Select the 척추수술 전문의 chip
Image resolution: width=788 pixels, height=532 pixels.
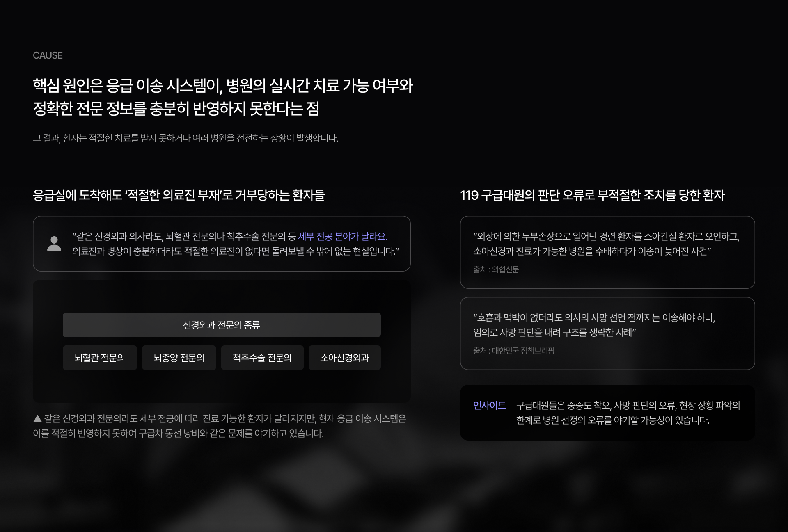(262, 358)
